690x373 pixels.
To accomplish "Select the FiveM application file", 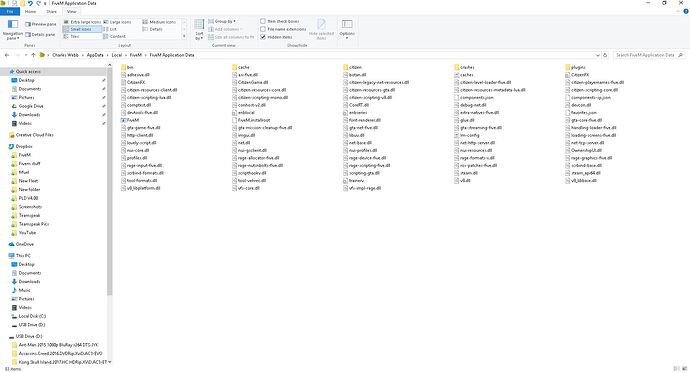I will click(130, 120).
